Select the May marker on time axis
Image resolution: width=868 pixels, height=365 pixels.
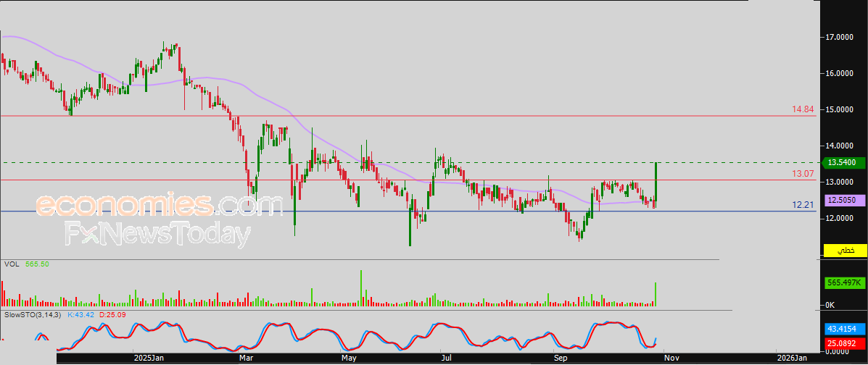click(349, 358)
